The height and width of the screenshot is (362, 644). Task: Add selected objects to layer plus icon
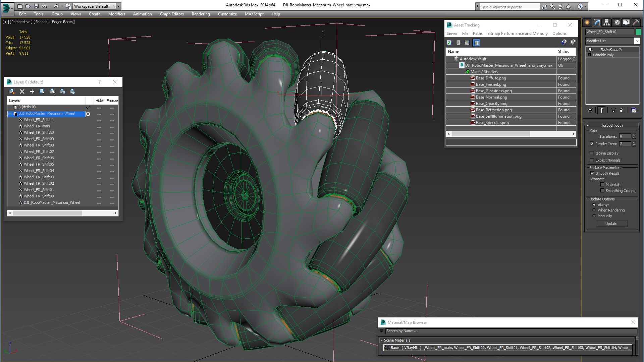coord(32,92)
